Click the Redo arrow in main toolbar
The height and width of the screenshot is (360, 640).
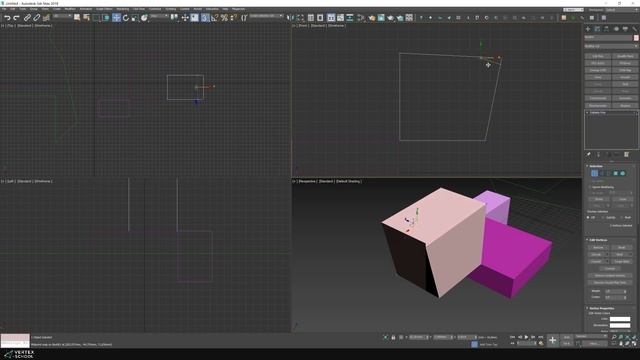16,18
